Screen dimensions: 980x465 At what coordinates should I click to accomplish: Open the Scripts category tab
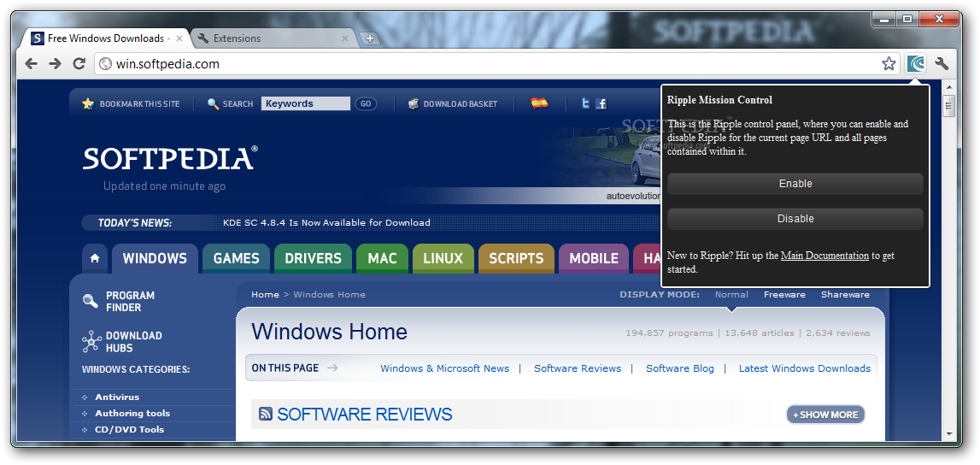tap(516, 258)
